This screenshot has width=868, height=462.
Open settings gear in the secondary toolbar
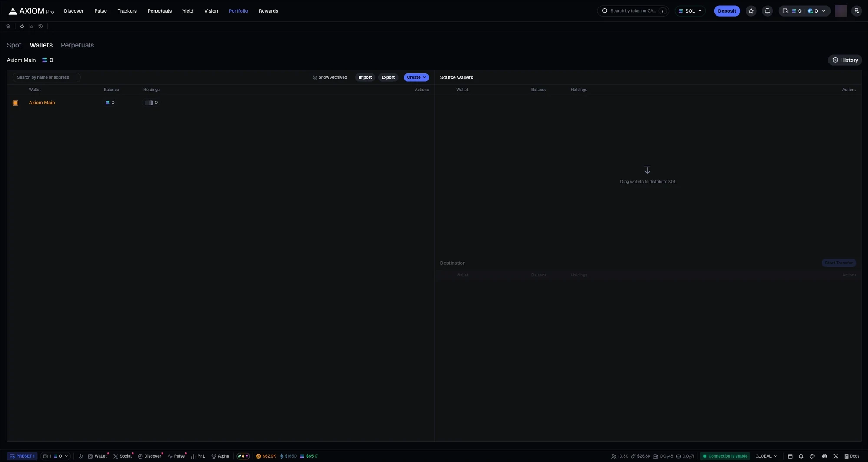click(x=8, y=27)
